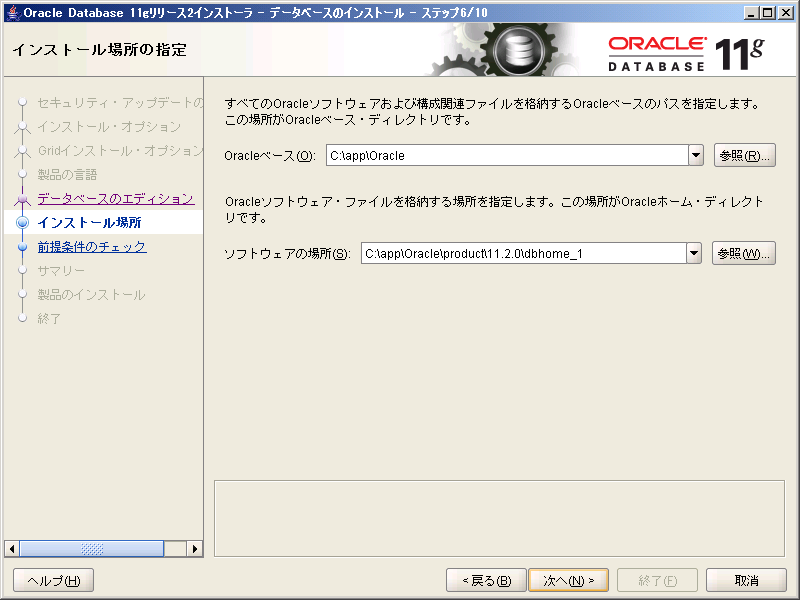Browse software location with 参照(W)
This screenshot has width=800, height=600.
click(x=744, y=254)
